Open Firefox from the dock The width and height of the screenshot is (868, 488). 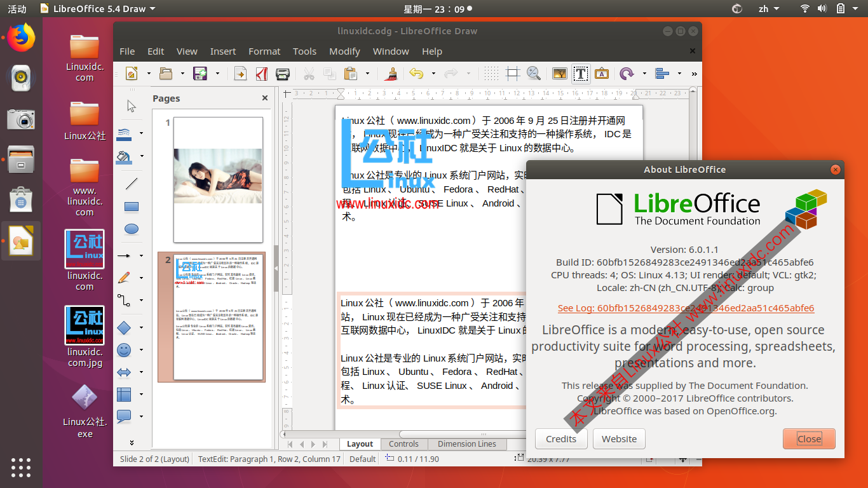(x=21, y=37)
